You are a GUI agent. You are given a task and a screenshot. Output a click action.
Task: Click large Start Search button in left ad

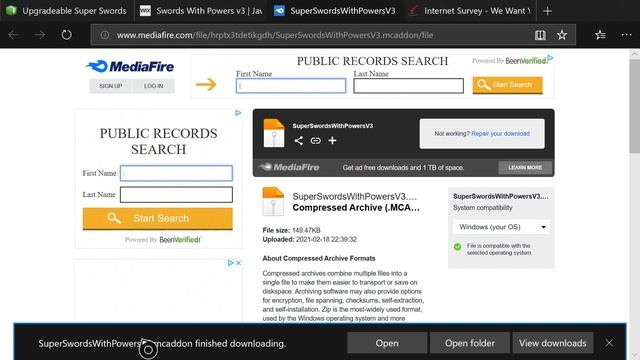tap(158, 218)
